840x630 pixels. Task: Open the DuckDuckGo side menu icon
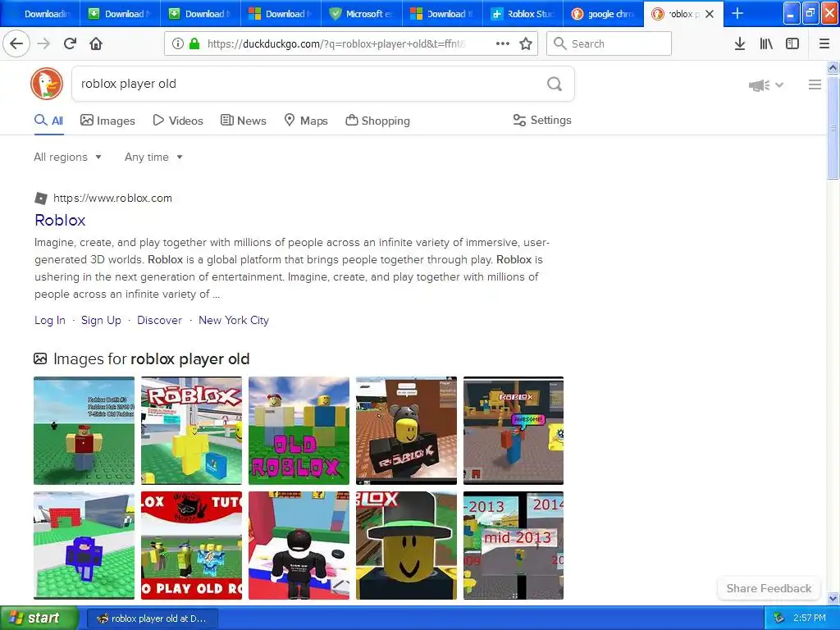(815, 84)
